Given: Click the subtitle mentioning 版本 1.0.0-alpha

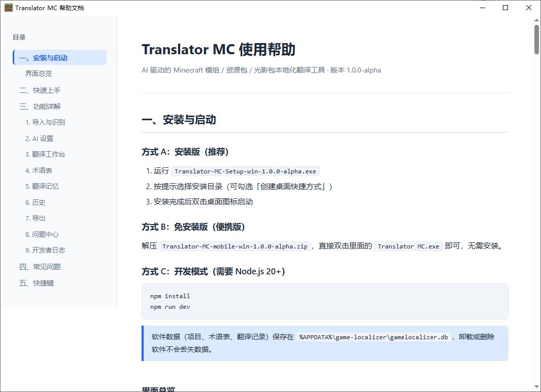Looking at the screenshot, I should (261, 70).
